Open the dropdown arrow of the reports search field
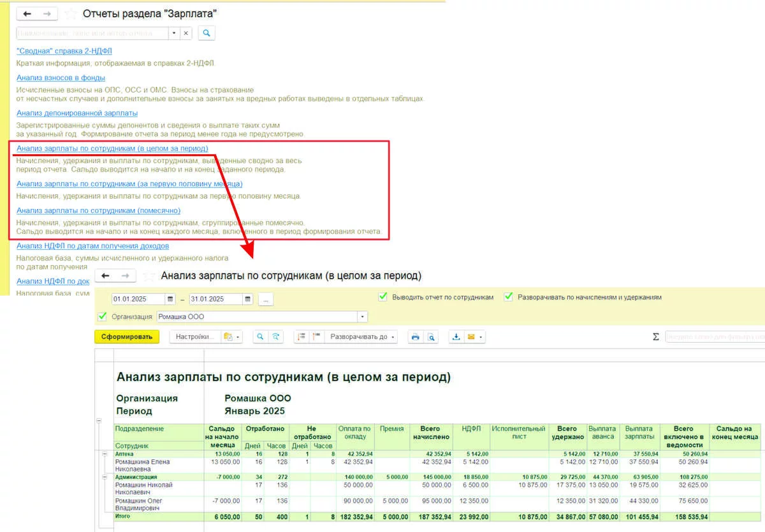Viewport: 765px width, 532px height. pos(173,33)
